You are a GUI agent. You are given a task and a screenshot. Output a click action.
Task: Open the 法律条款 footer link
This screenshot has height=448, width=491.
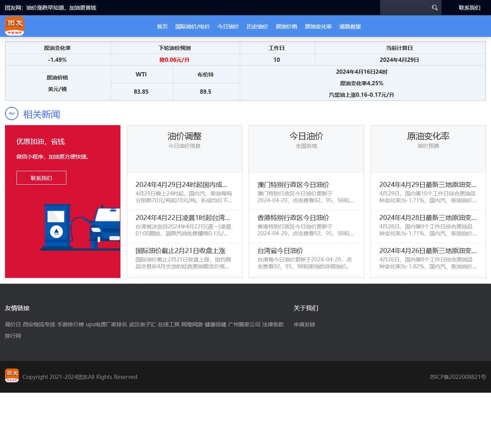tap(273, 324)
